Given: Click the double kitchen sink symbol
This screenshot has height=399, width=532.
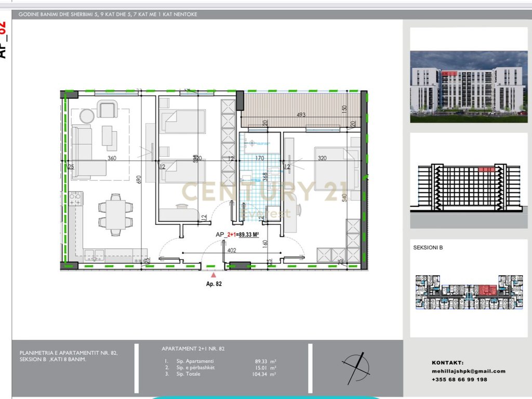Looking at the screenshot, I should (x=94, y=255).
